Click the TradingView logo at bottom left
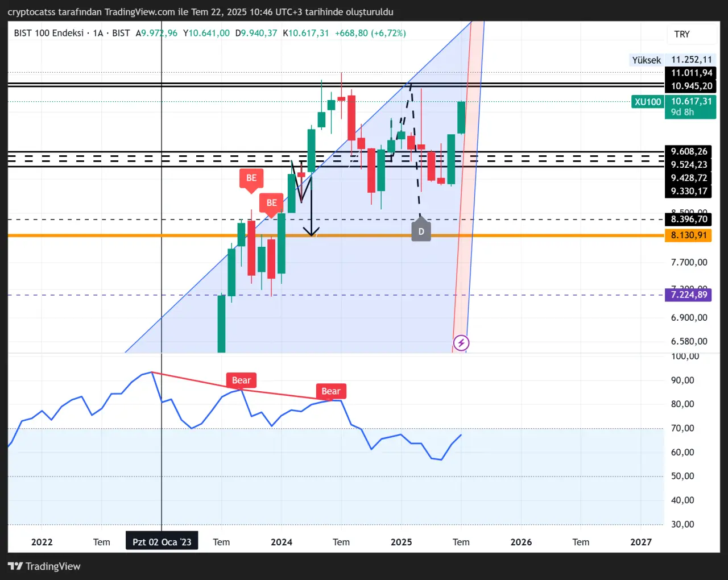 click(44, 566)
